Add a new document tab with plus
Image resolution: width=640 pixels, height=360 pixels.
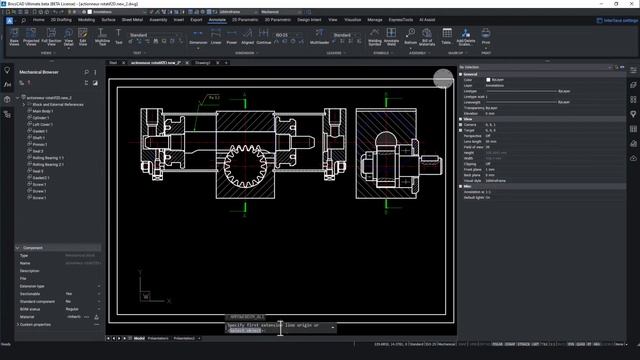[x=226, y=63]
